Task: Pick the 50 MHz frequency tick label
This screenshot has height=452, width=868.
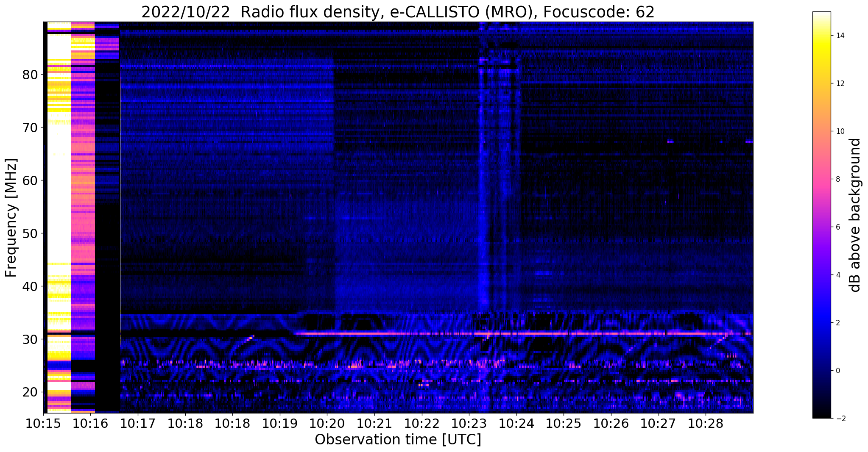Action: pyautogui.click(x=30, y=233)
